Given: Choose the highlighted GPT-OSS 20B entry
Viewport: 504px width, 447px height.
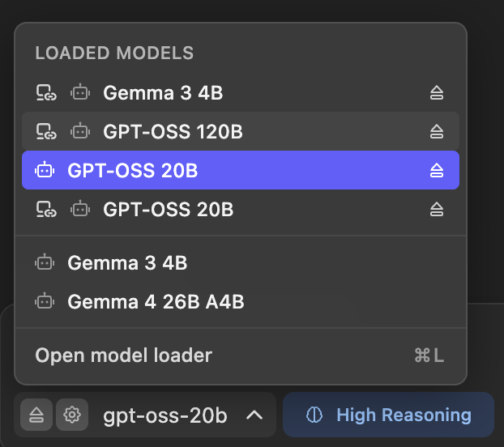Looking at the screenshot, I should [133, 170].
